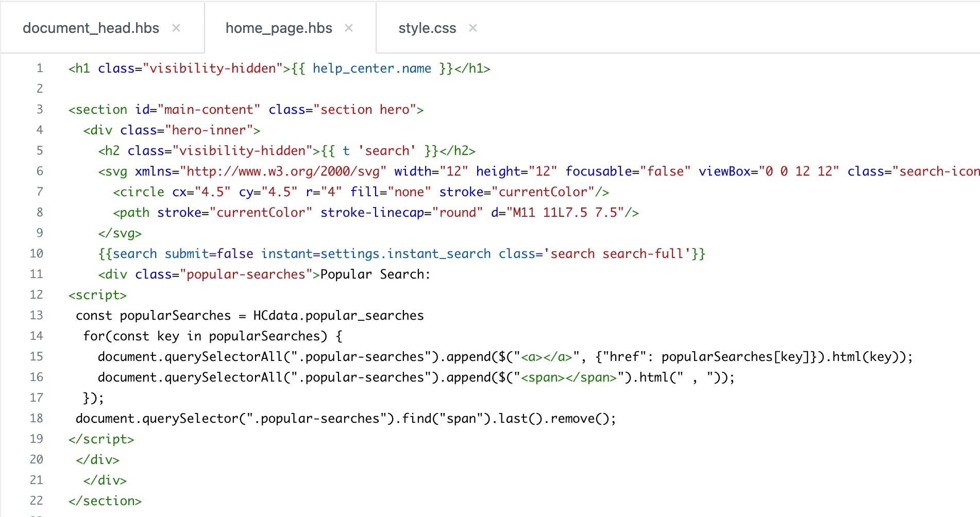Click line number 1 in the gutter
This screenshot has height=517, width=980.
pyautogui.click(x=40, y=68)
